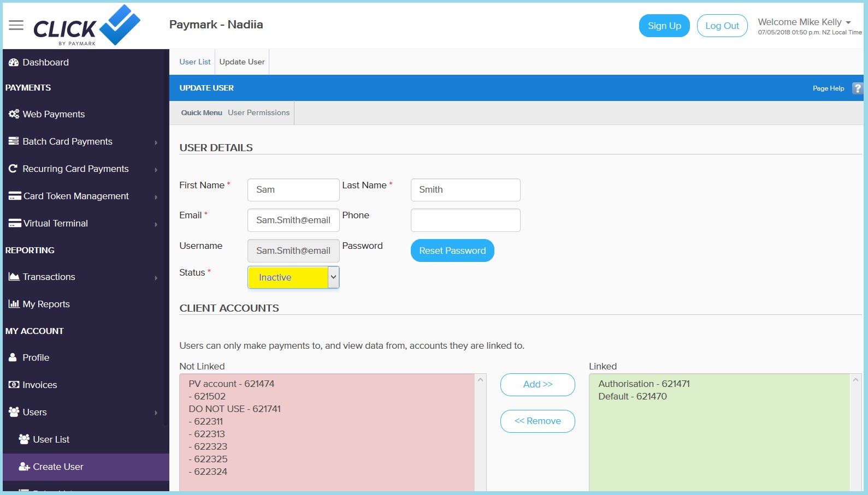
Task: Click the First Name field containing Sam
Action: 293,190
